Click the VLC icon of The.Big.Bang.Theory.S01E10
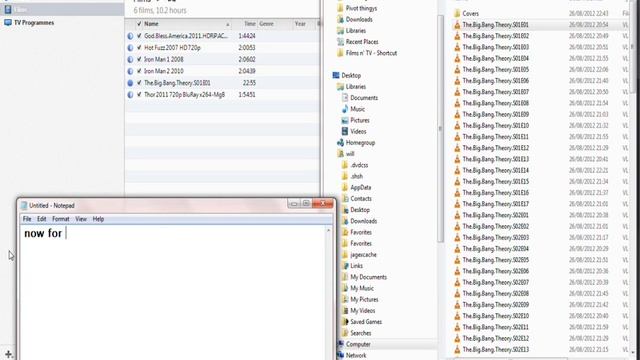 pyautogui.click(x=457, y=125)
